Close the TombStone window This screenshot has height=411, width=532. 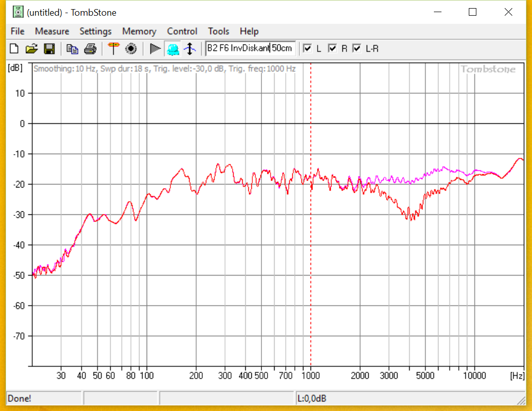[x=508, y=12]
